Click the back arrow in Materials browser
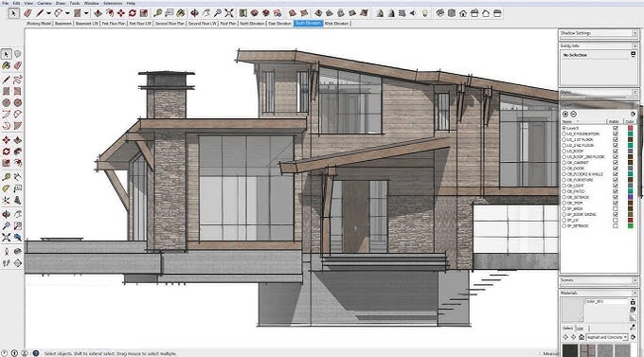Image resolution: width=644 pixels, height=357 pixels. point(565,337)
